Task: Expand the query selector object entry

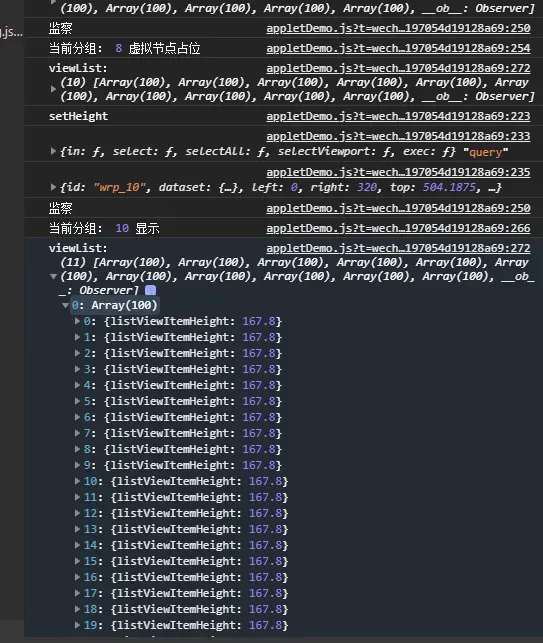Action: click(53, 151)
